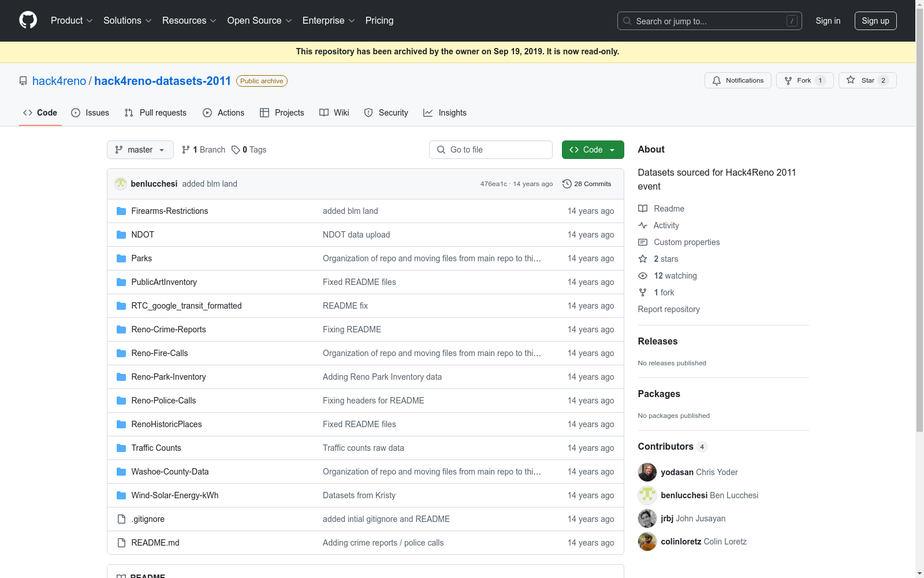924x578 pixels.
Task: Click the NDOT folder icon
Action: click(121, 235)
